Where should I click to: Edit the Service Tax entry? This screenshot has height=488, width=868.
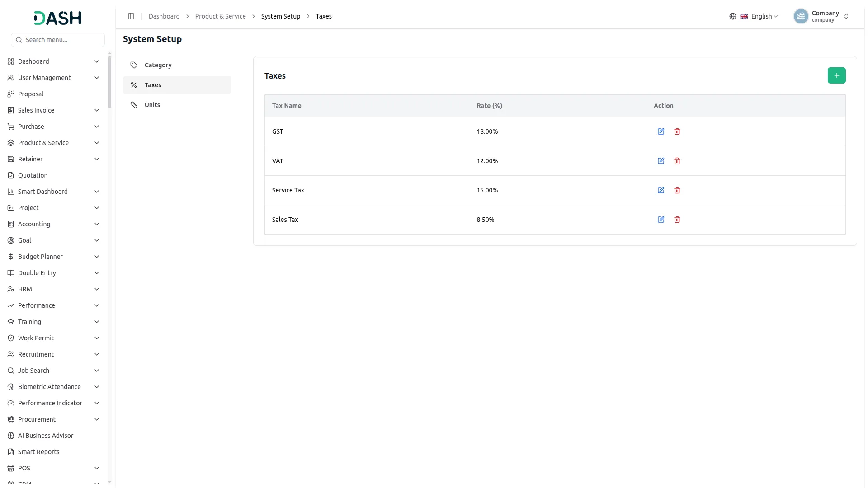[661, 190]
